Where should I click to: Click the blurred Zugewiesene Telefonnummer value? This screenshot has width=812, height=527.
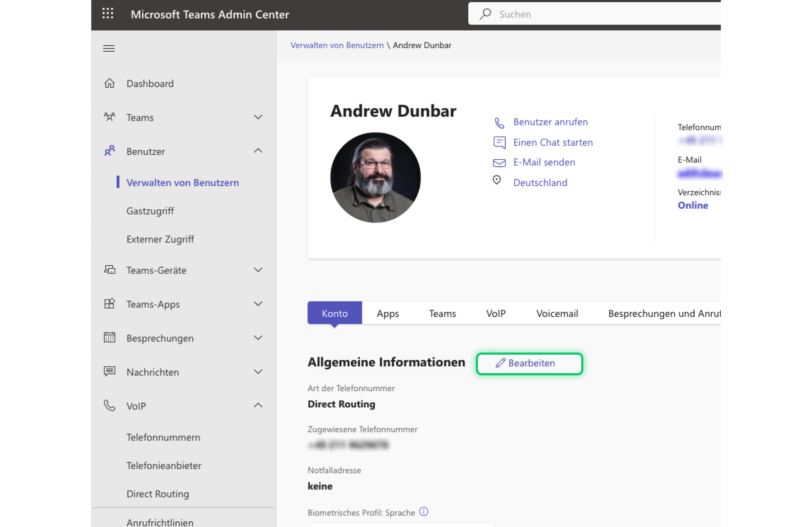348,445
